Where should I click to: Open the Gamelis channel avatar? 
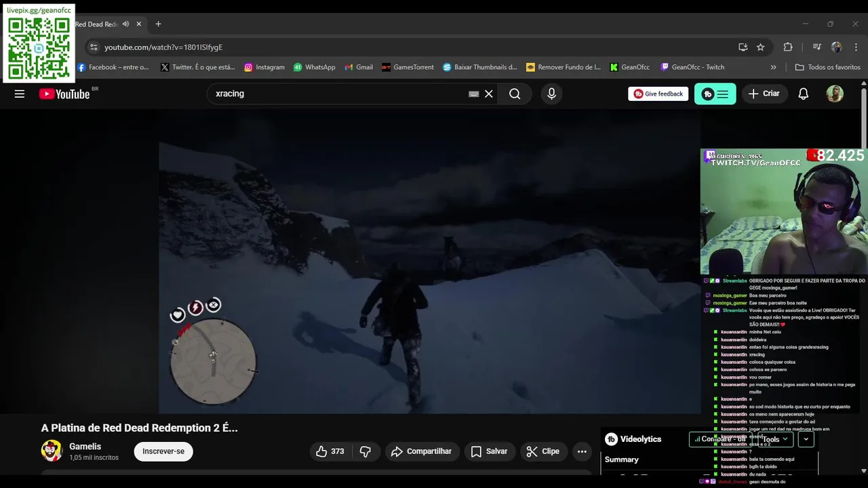click(52, 451)
